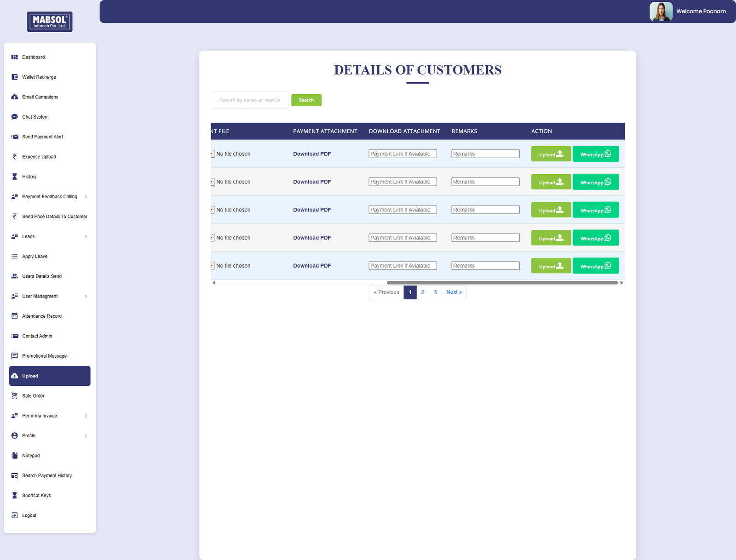736x560 pixels.
Task: Open Email Campaigns cloud icon
Action: pos(15,97)
